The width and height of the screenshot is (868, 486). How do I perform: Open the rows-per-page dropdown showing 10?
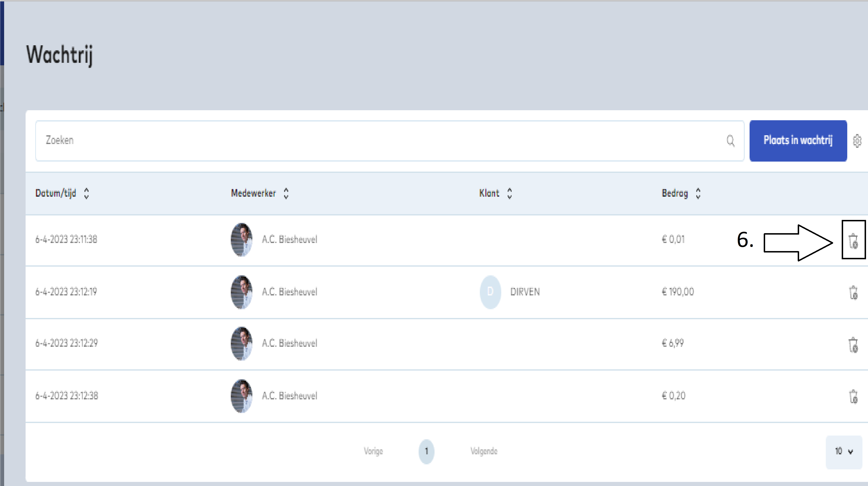pos(843,451)
